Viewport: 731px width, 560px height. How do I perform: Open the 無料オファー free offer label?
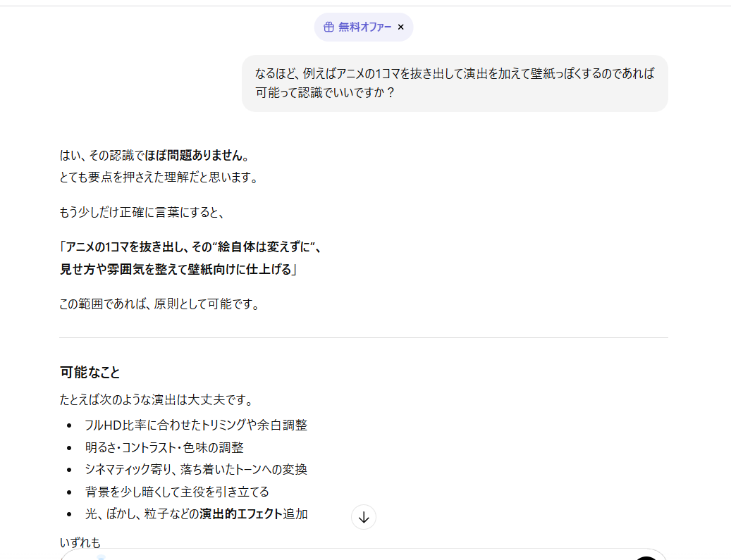364,27
